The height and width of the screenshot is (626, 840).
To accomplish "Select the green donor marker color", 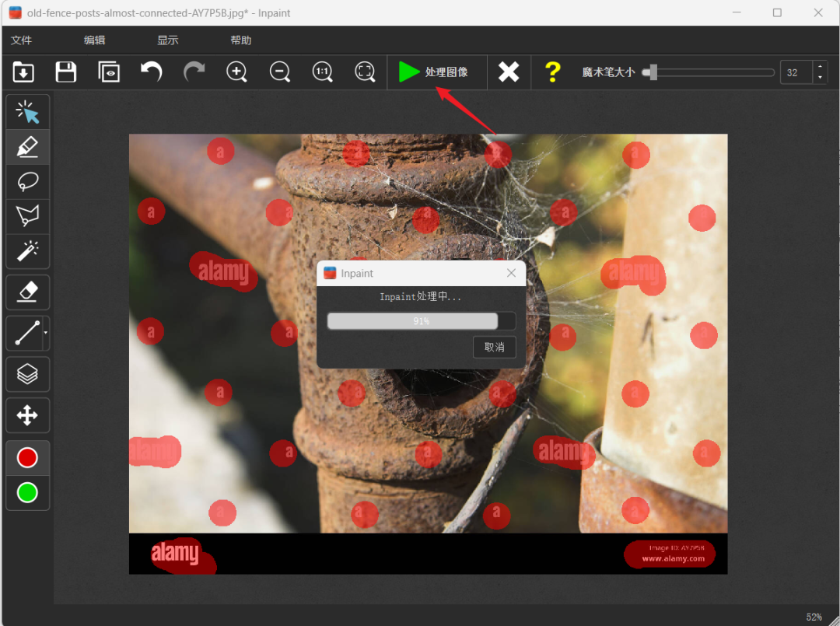I will point(27,492).
